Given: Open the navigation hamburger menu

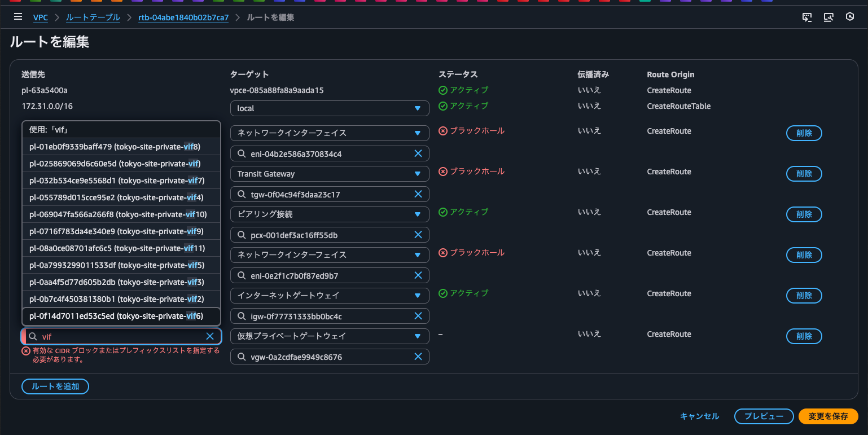Looking at the screenshot, I should click(18, 16).
